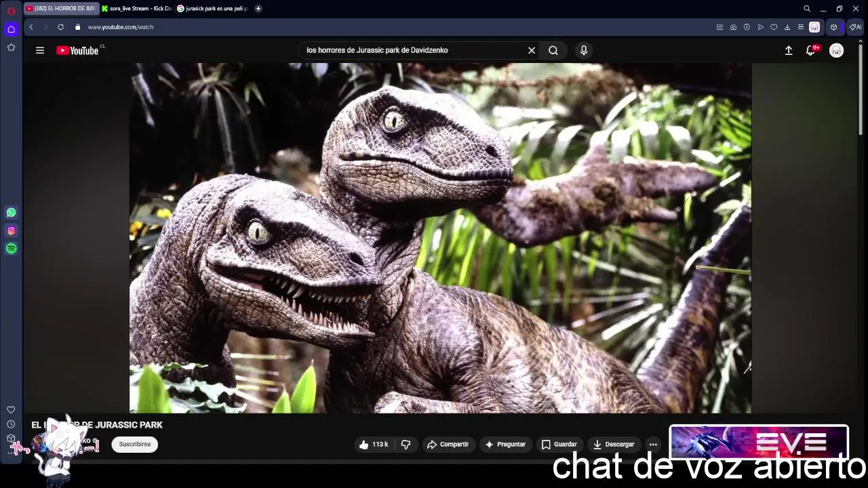Viewport: 868px width, 488px height.
Task: Open WhatsApp in the sidebar
Action: [x=11, y=212]
